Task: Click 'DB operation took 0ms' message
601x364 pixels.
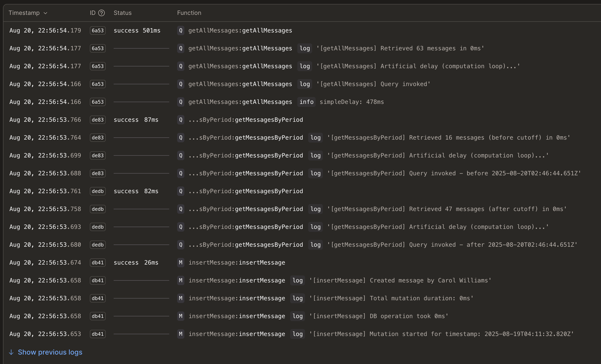Action: 379,316
